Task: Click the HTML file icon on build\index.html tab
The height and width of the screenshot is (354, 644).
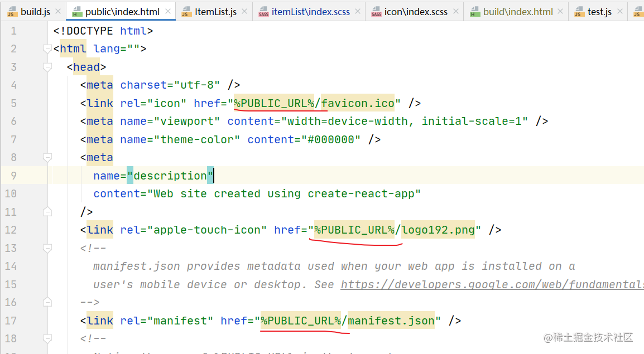Action: (x=475, y=12)
